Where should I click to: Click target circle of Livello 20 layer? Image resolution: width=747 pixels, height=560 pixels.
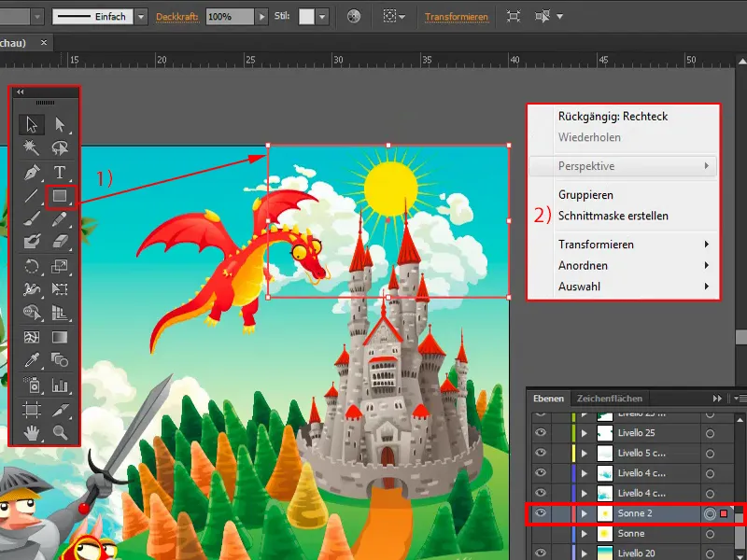coord(710,553)
